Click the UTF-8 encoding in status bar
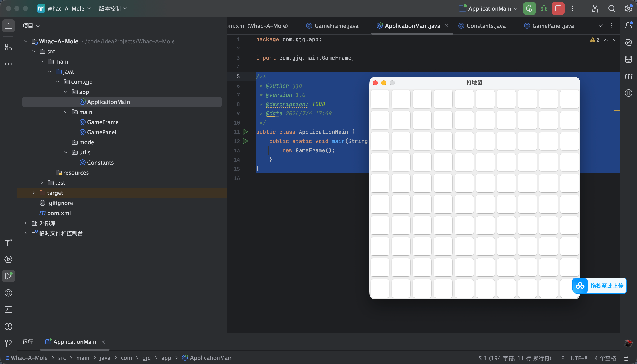Image resolution: width=637 pixels, height=364 pixels. (x=579, y=358)
